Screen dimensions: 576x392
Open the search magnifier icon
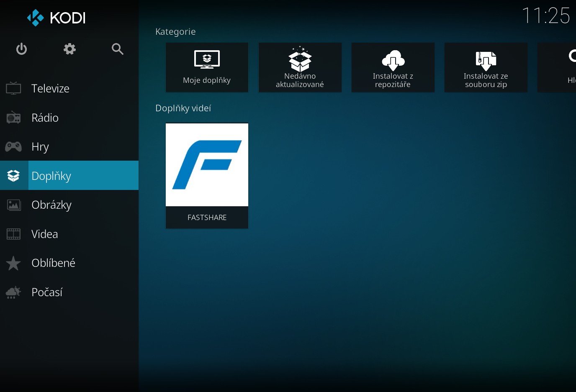[x=118, y=49]
